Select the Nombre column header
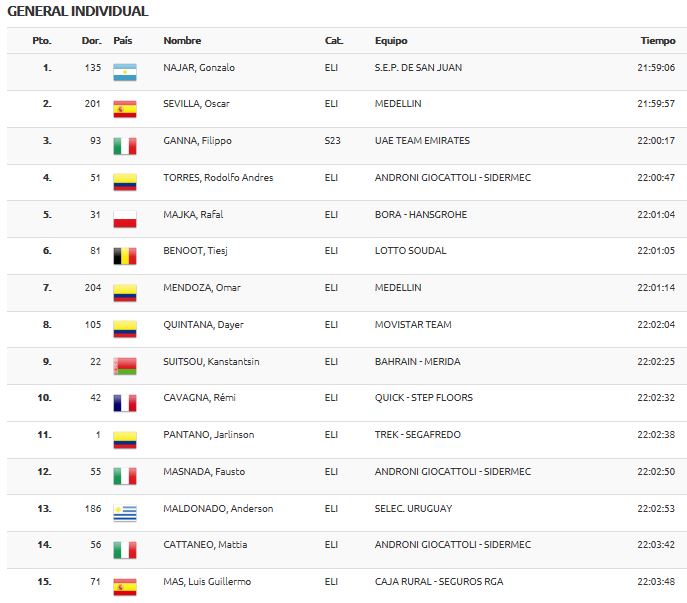Image resolution: width=687 pixels, height=603 pixels. point(182,41)
